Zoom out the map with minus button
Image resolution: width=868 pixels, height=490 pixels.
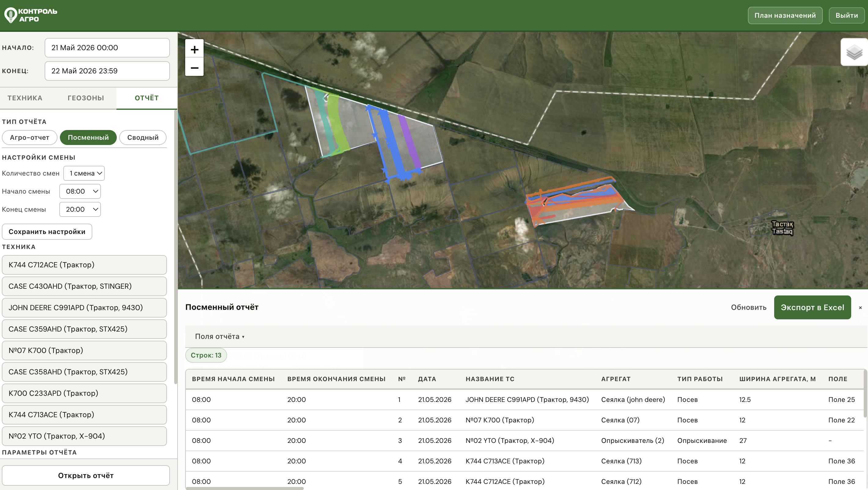[194, 68]
